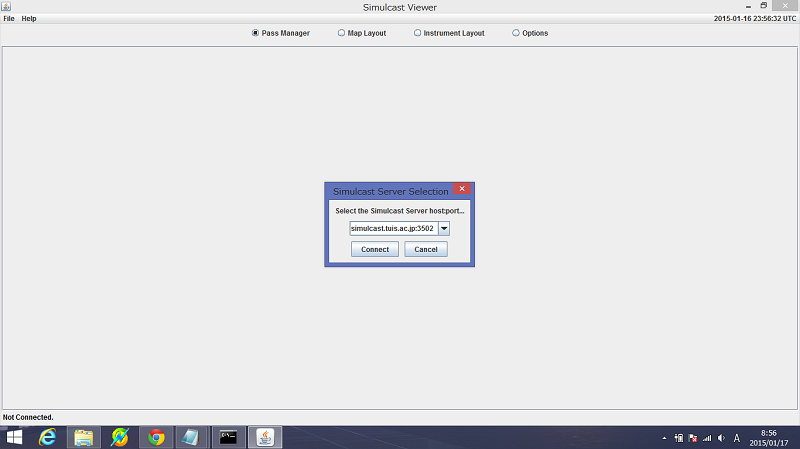800x449 pixels.
Task: Click the Cancel button in the dialog
Action: 426,250
